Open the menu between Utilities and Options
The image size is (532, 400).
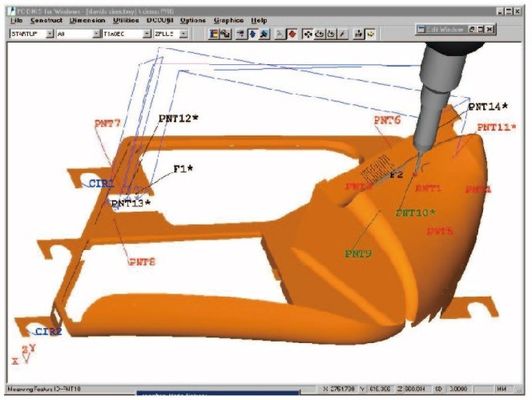click(x=160, y=21)
